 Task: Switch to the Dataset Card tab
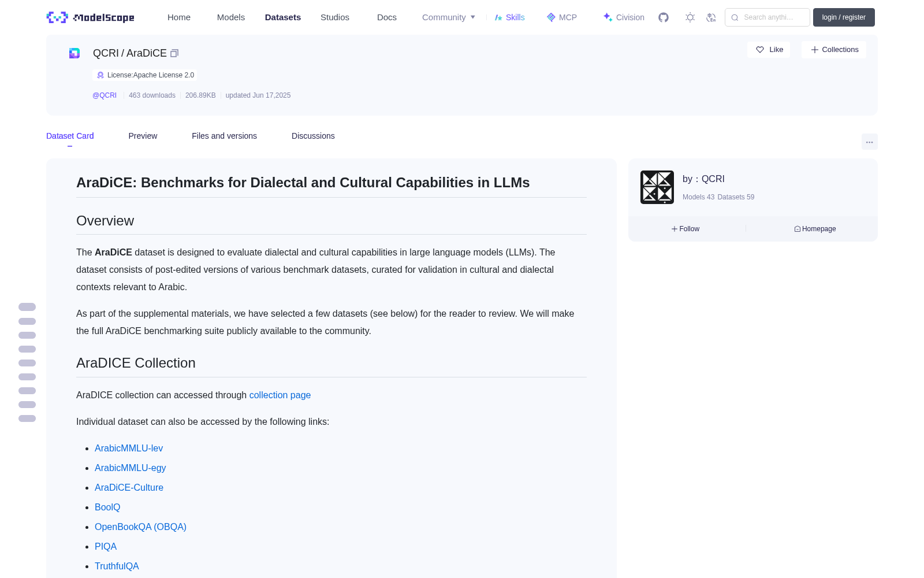point(70,136)
